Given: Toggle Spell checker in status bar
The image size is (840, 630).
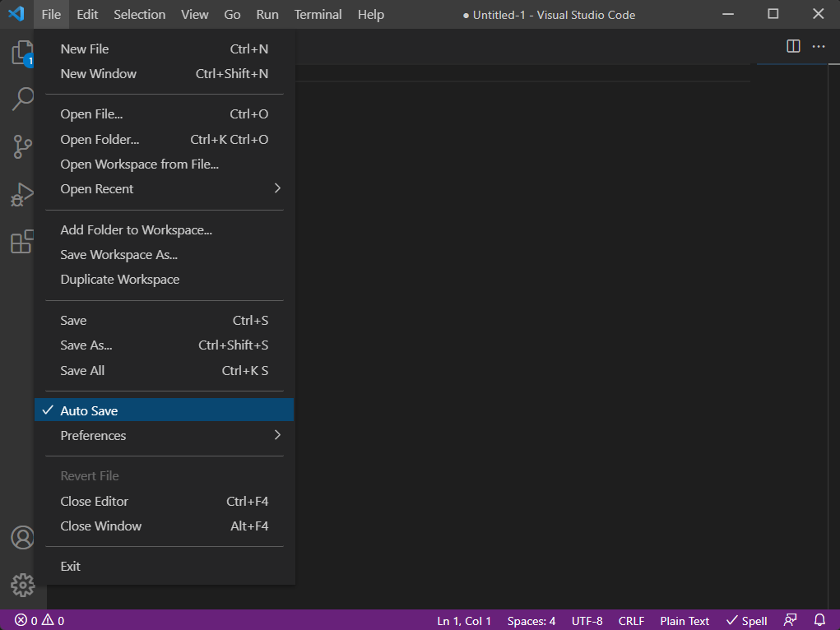Looking at the screenshot, I should point(747,620).
